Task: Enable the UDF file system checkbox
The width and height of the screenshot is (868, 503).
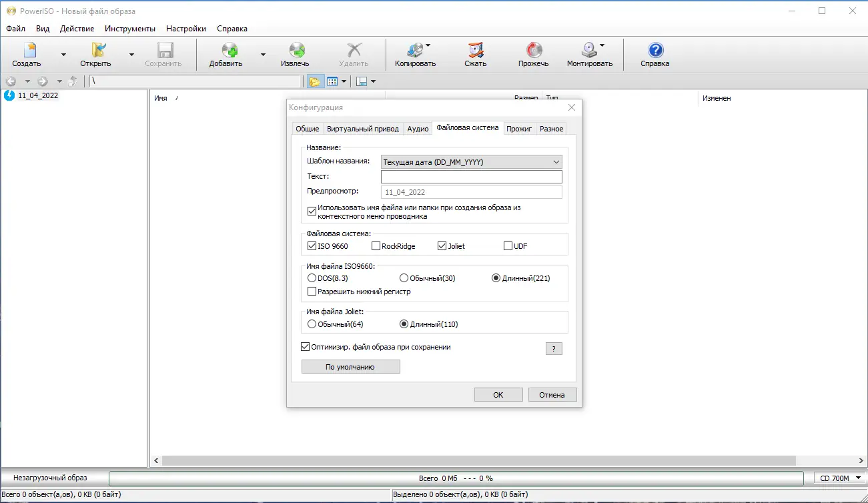Action: [508, 246]
